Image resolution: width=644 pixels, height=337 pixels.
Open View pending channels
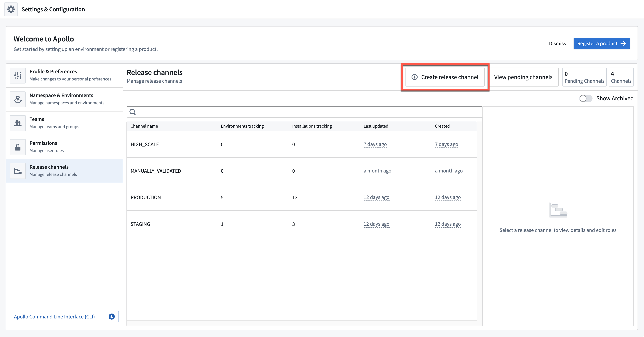point(523,77)
